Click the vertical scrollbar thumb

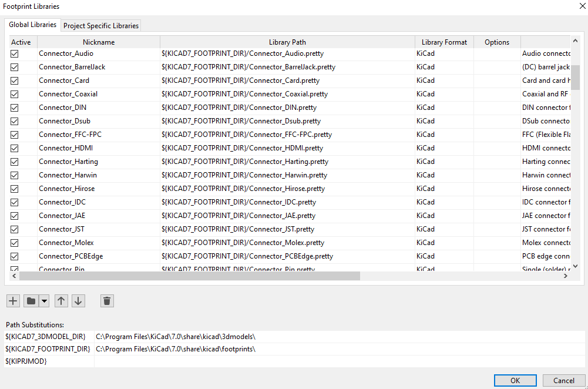tap(576, 78)
